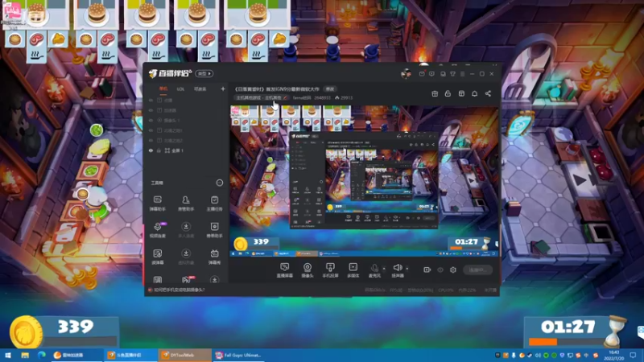Add a 多媒体 multimedia source

353,270
